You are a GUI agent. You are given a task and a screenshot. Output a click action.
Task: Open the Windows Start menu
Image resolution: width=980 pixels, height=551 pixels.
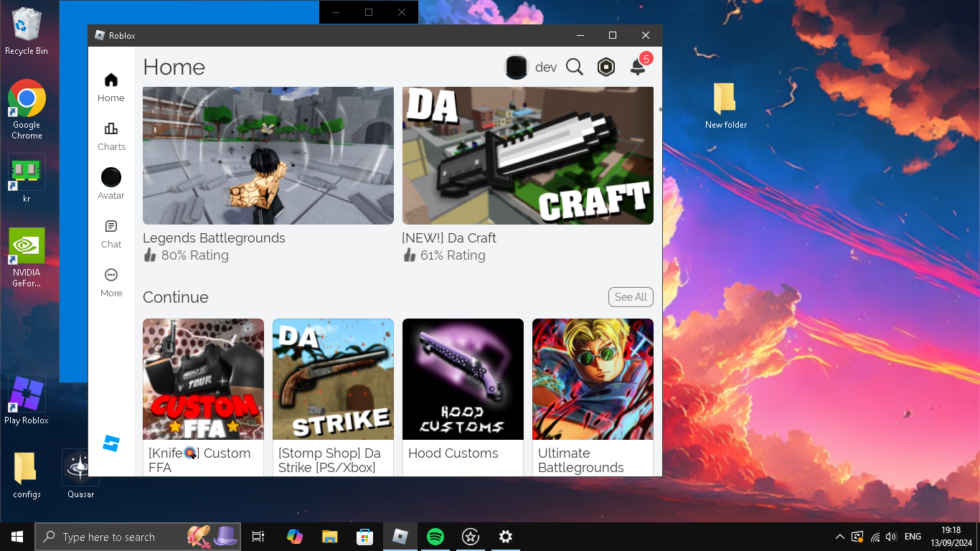click(x=17, y=537)
